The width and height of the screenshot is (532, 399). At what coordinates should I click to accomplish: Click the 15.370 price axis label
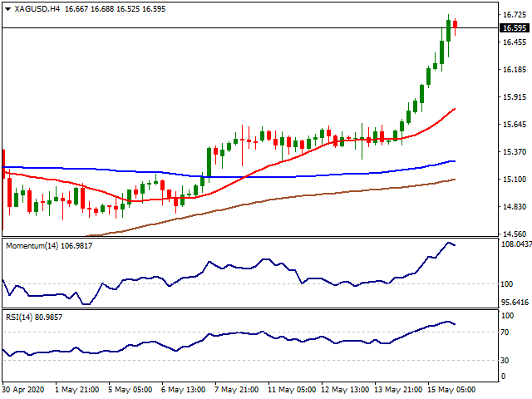pos(514,151)
